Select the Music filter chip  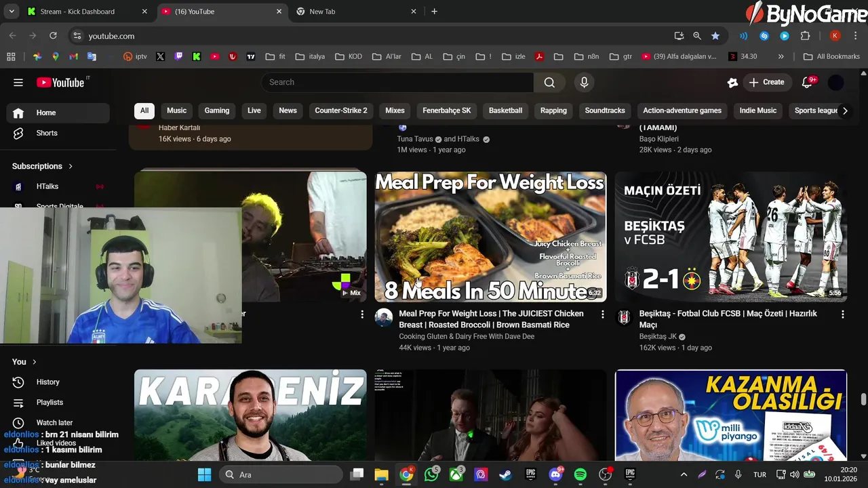tap(176, 110)
